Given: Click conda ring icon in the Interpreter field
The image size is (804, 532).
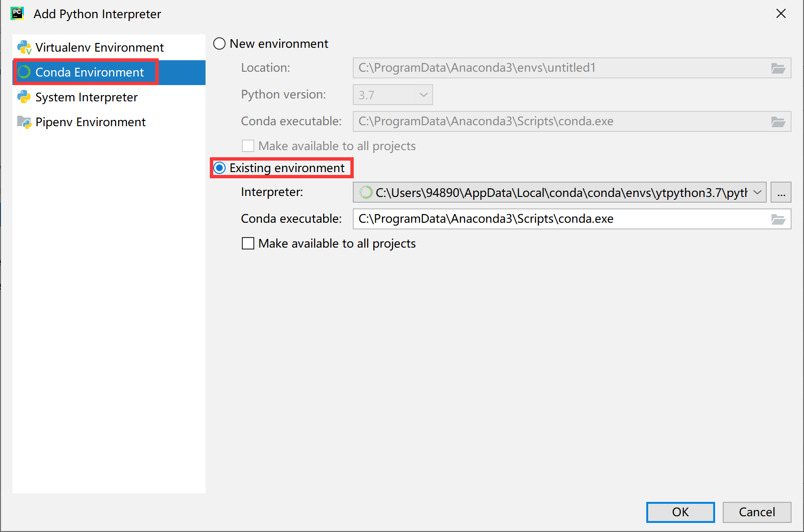Looking at the screenshot, I should pyautogui.click(x=366, y=192).
